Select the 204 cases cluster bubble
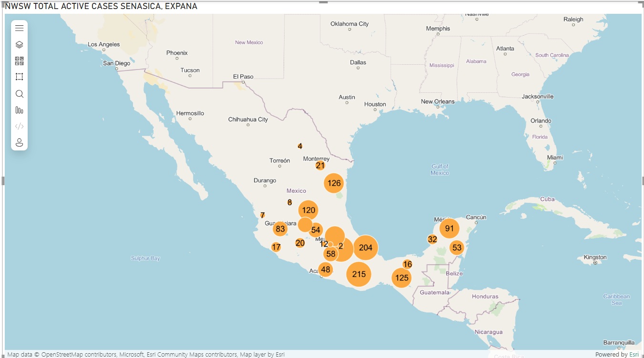 click(366, 248)
